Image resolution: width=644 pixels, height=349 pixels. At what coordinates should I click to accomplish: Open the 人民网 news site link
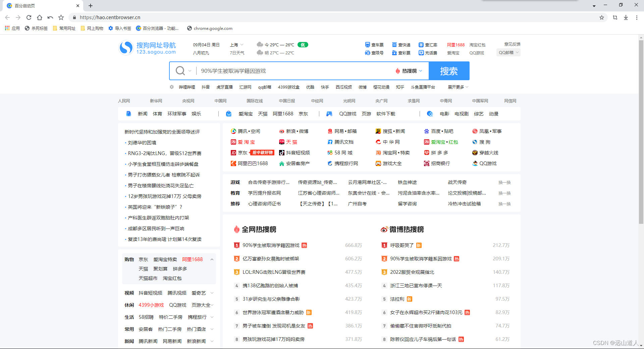point(124,101)
